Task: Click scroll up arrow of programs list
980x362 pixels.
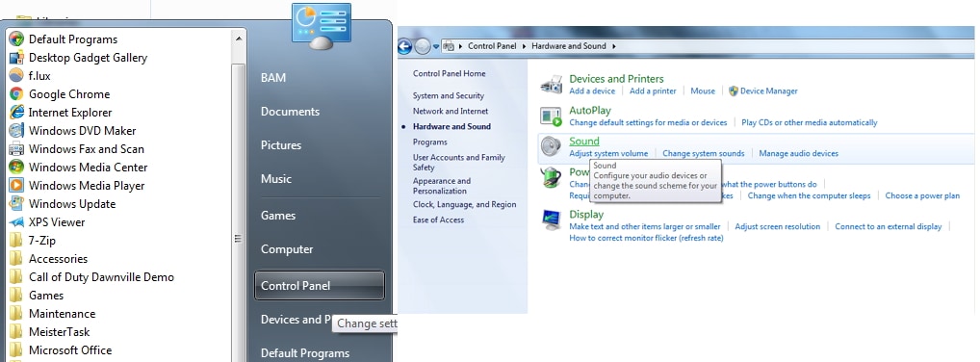Action: click(x=238, y=39)
